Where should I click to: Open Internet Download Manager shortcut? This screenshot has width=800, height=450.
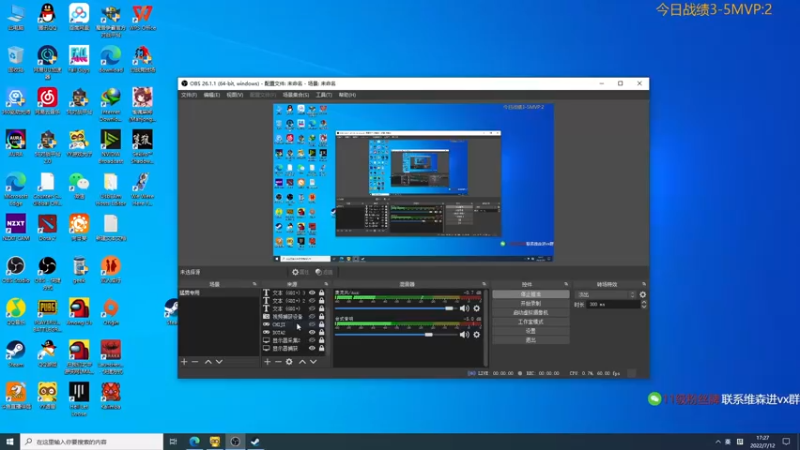111,105
